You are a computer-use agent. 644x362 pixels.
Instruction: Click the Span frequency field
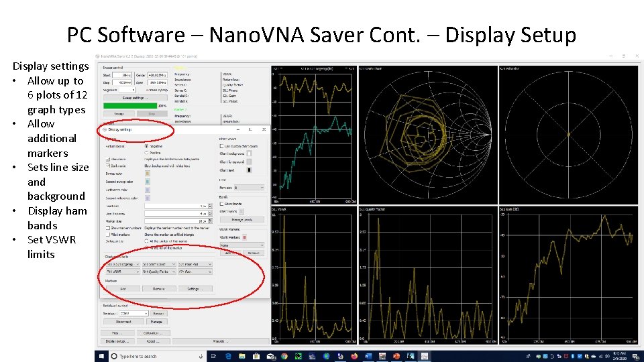point(157,82)
